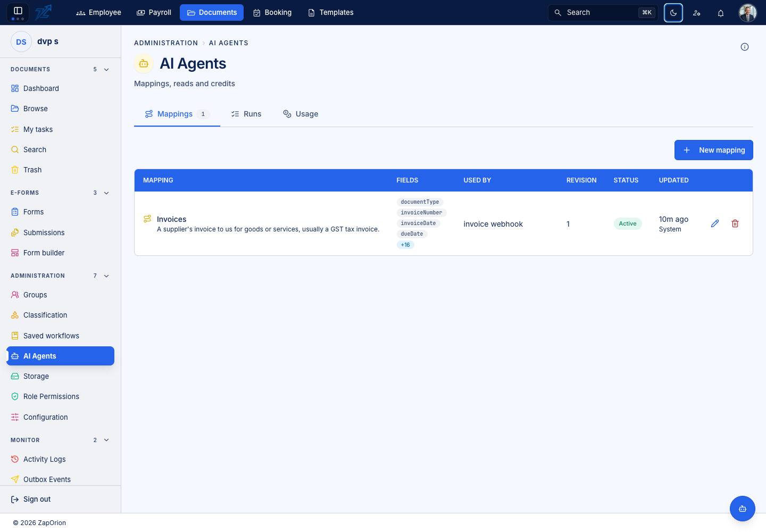
Task: Open sidebar Search page
Action: (60, 149)
